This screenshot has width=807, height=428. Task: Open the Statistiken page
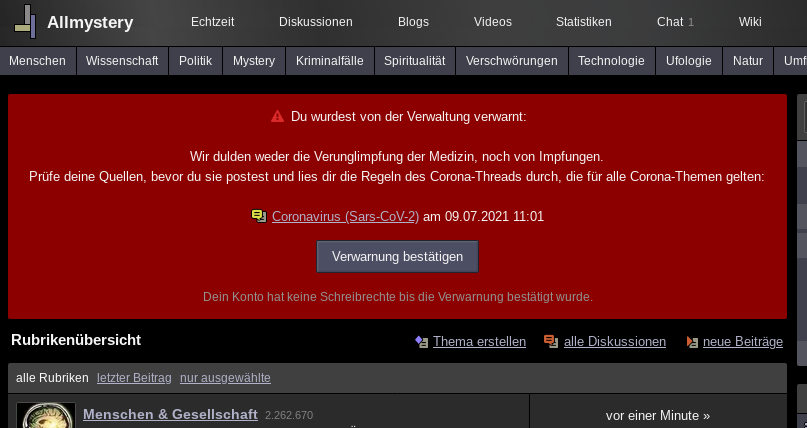tap(584, 22)
